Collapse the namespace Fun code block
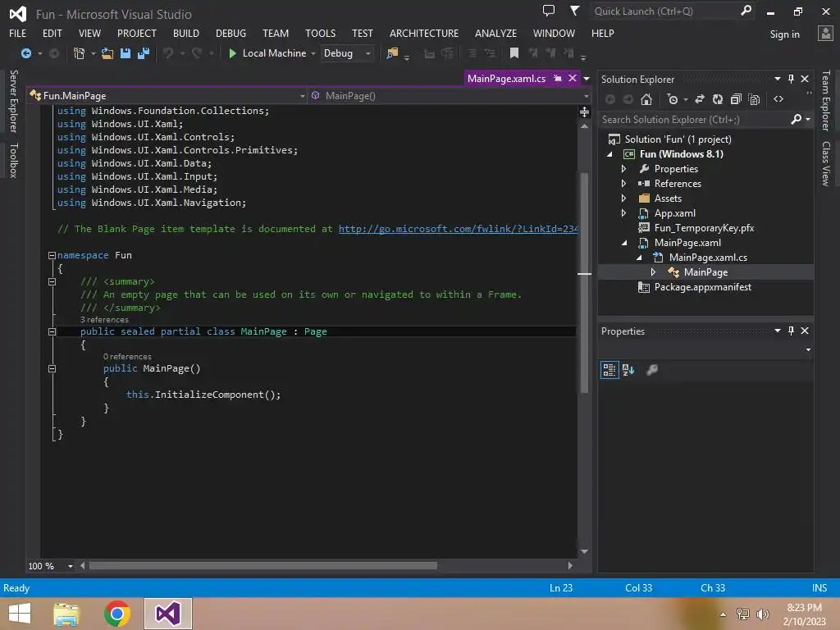Viewport: 840px width, 630px height. click(x=52, y=256)
